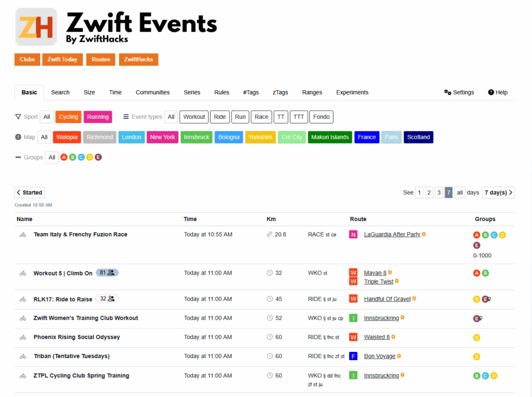
Task: Toggle the Ride event type filter
Action: pyautogui.click(x=220, y=117)
